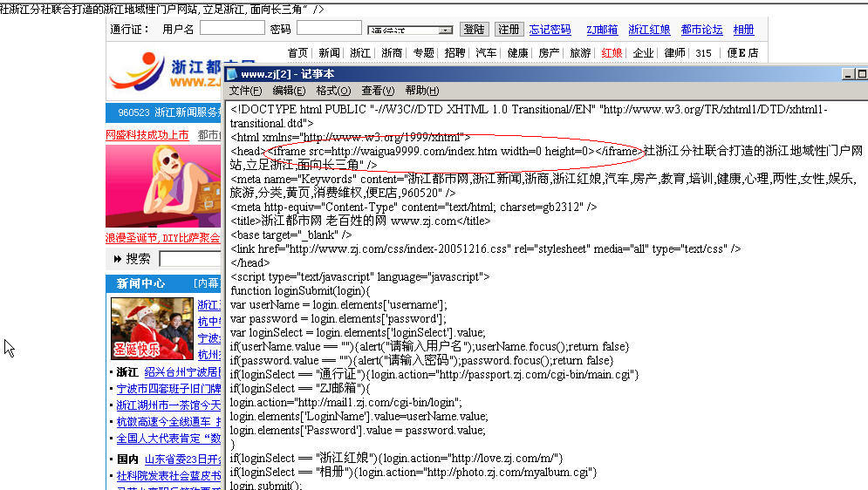The width and height of the screenshot is (868, 490).
Task: Open the 忘记密码 link
Action: click(x=550, y=30)
